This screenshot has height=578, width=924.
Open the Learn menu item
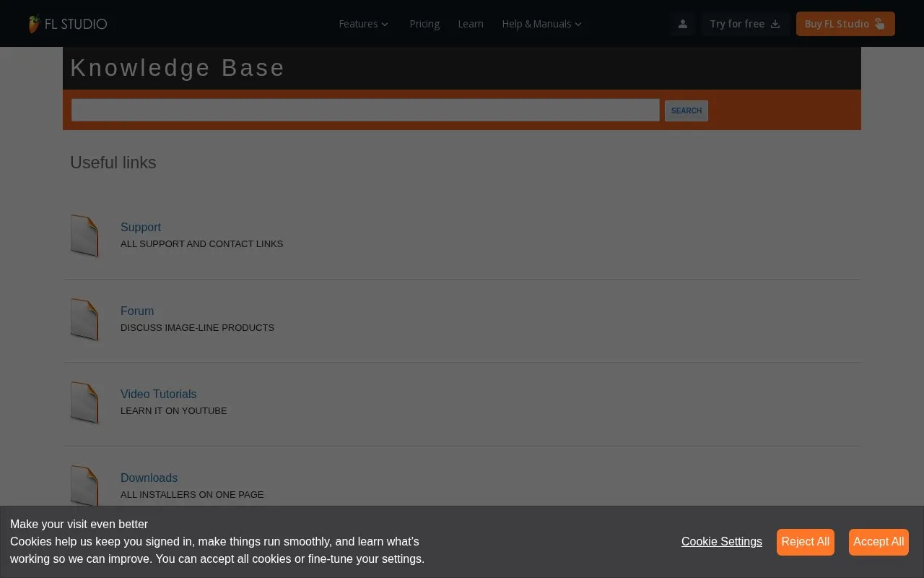pyautogui.click(x=471, y=24)
